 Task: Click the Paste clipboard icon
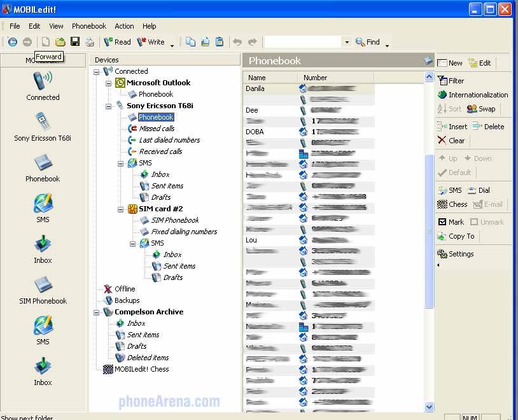[220, 42]
